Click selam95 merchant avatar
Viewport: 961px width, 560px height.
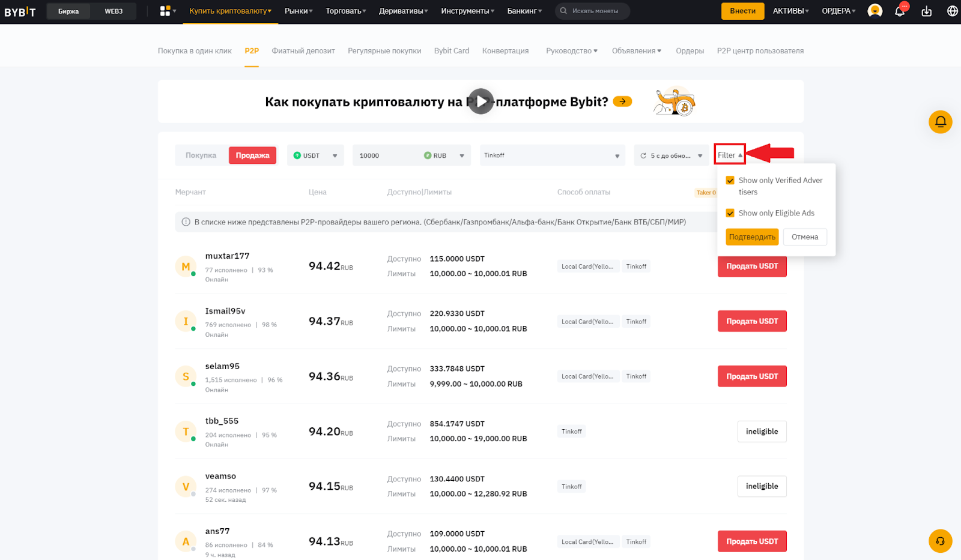tap(186, 377)
